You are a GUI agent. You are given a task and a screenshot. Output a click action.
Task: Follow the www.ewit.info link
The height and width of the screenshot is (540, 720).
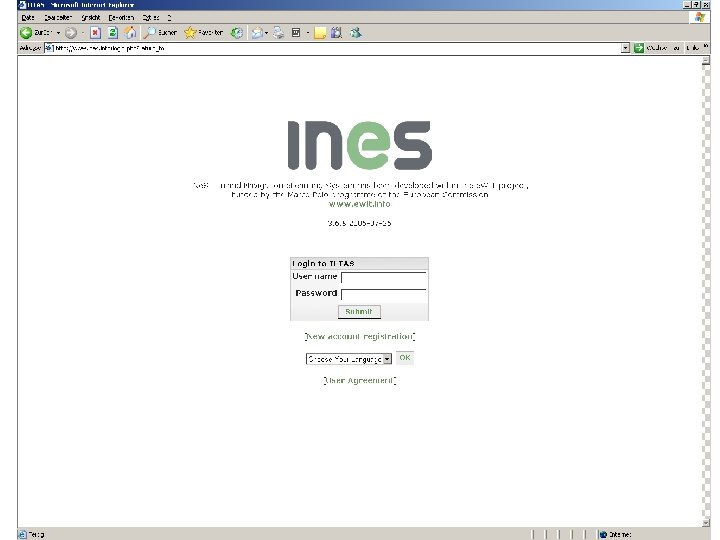[360, 204]
